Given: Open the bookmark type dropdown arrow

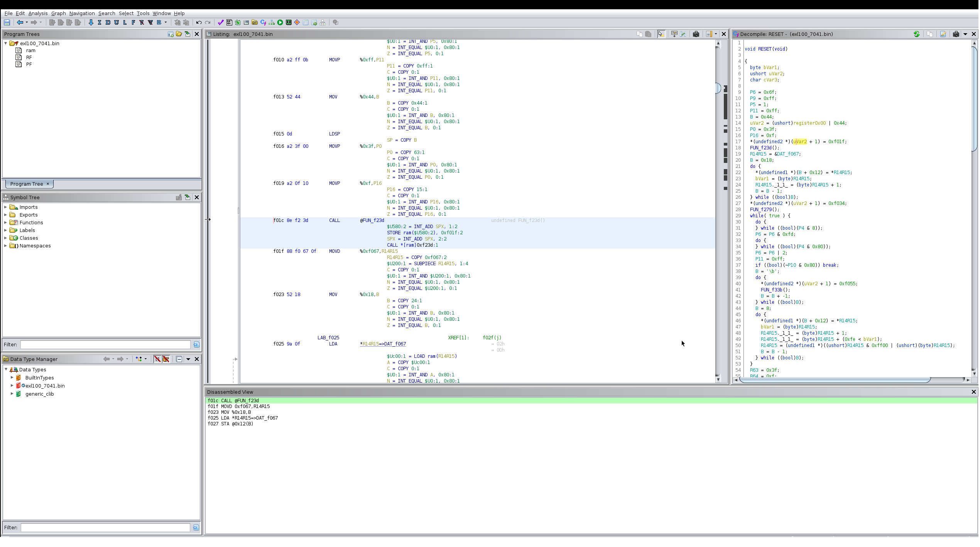Looking at the screenshot, I should [166, 22].
